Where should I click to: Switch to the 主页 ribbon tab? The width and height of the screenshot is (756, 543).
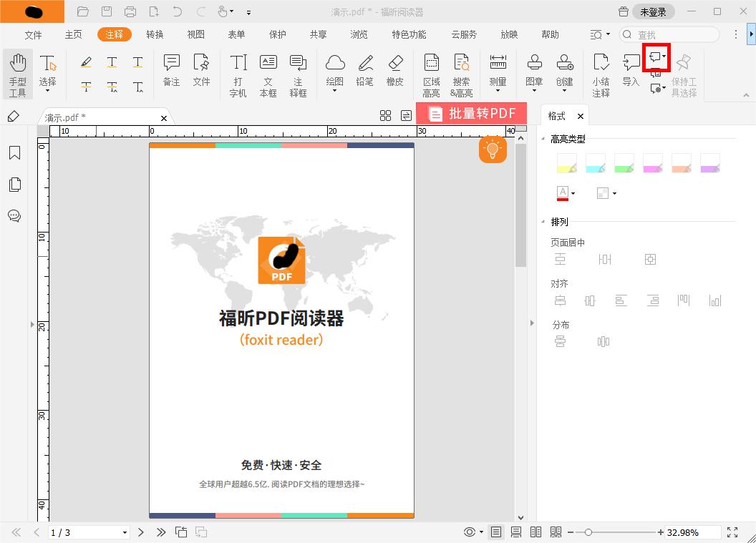73,34
